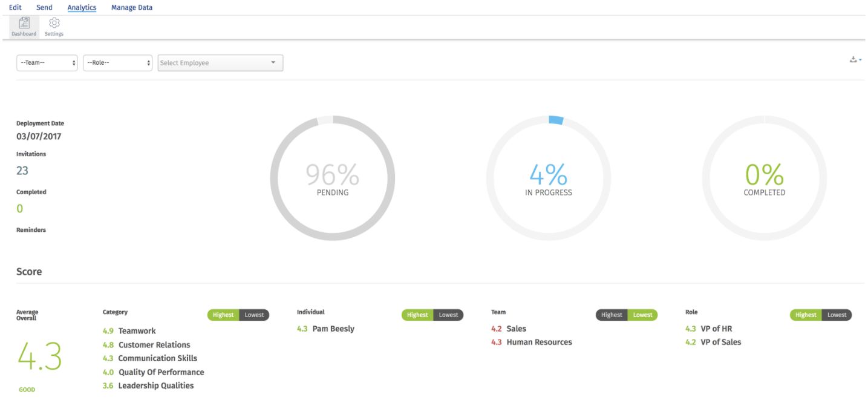868x403 pixels.
Task: Click the 96% Pending progress ring
Action: 332,179
